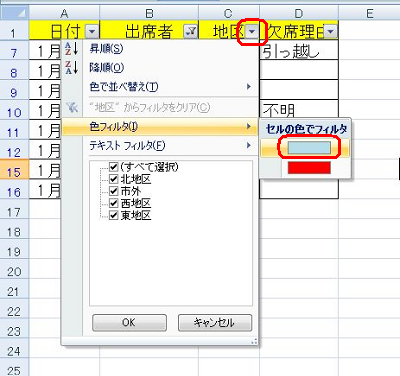Expand arrow beside 色フィルタ

pos(248,126)
